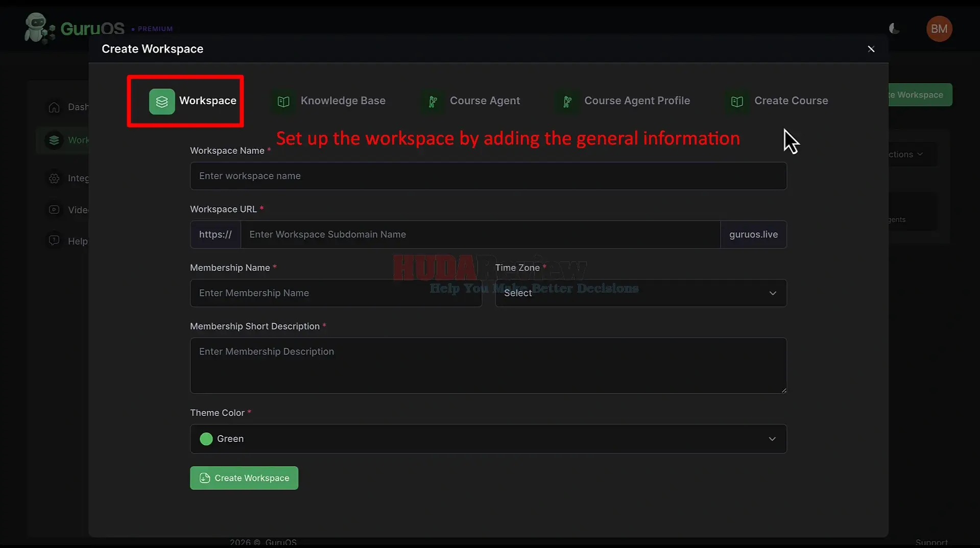Click the Dashboard home icon in sidebar
The height and width of the screenshot is (548, 980).
[x=54, y=107]
